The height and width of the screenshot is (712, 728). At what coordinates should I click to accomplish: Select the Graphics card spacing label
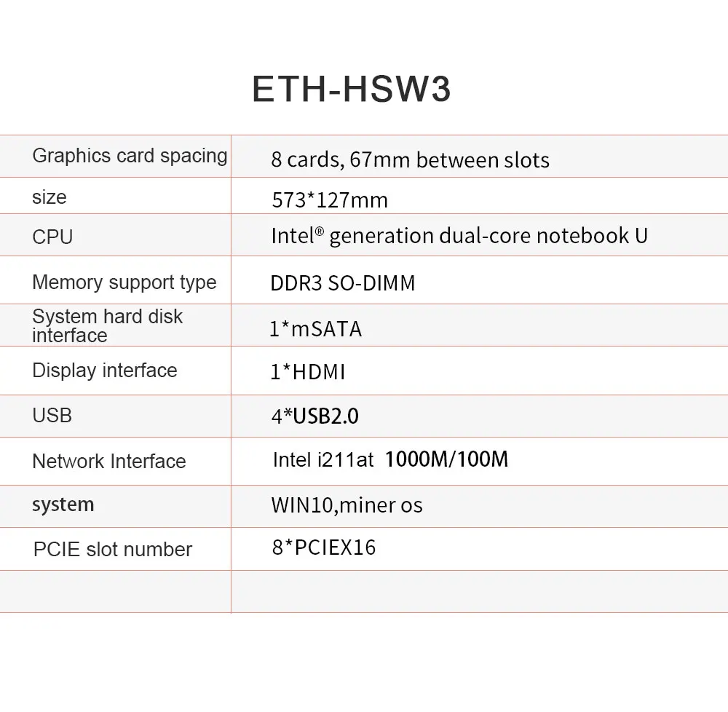point(130,157)
